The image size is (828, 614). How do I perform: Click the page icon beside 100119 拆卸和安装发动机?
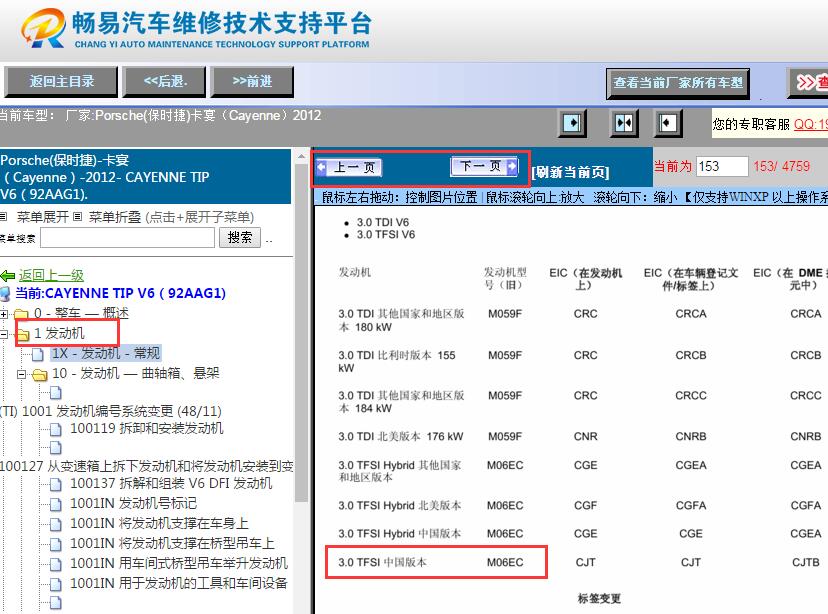tap(56, 429)
